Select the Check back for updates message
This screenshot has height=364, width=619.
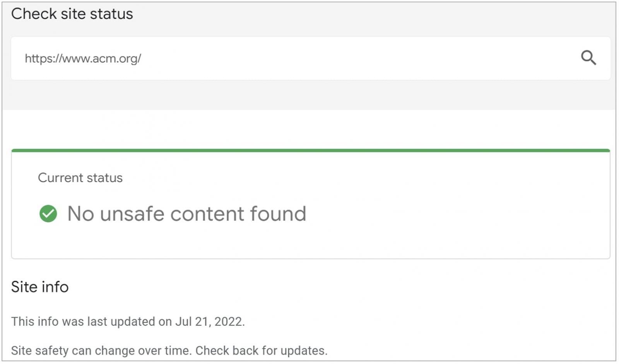click(169, 350)
